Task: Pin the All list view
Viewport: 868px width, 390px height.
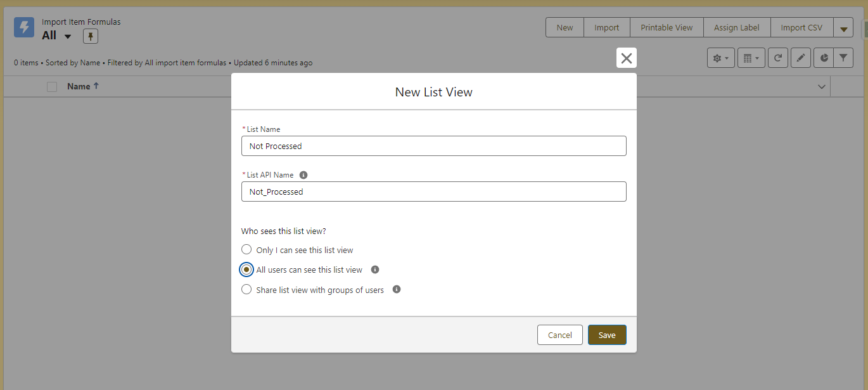Action: (91, 36)
